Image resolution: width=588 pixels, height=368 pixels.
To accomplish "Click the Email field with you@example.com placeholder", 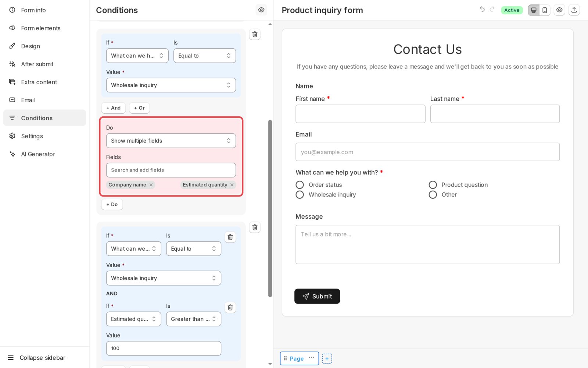I will click(x=427, y=152).
